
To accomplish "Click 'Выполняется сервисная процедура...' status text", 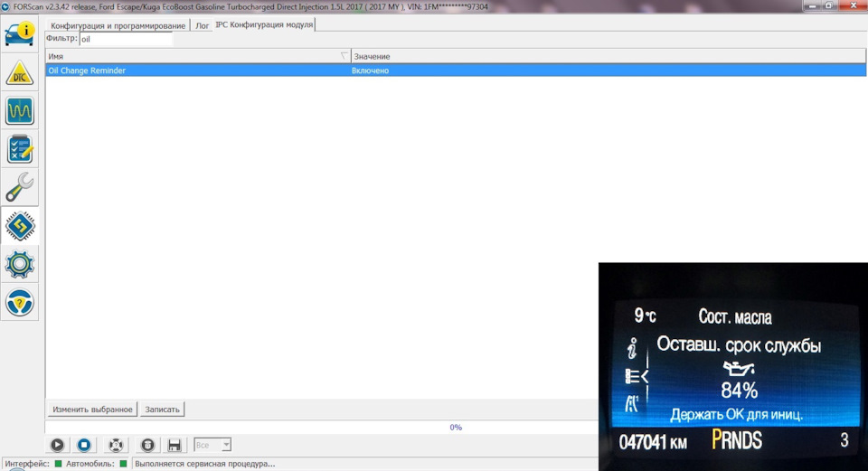I will tap(205, 464).
